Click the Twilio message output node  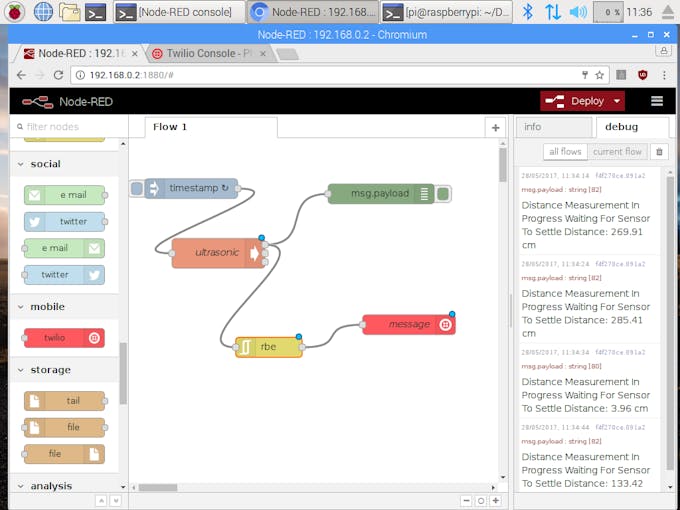click(x=409, y=324)
